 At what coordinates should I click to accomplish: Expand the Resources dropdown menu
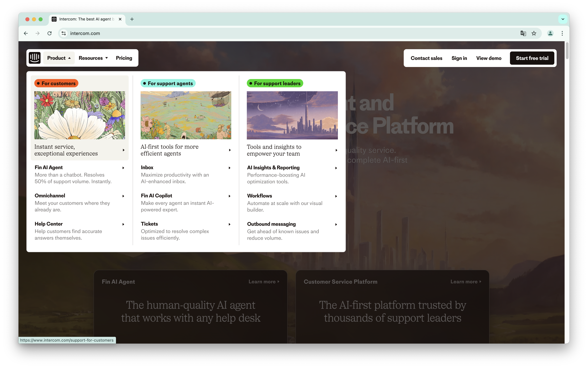[x=93, y=58]
